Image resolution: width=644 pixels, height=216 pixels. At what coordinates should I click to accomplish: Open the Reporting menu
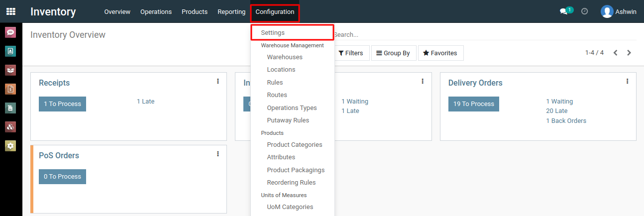pyautogui.click(x=231, y=11)
